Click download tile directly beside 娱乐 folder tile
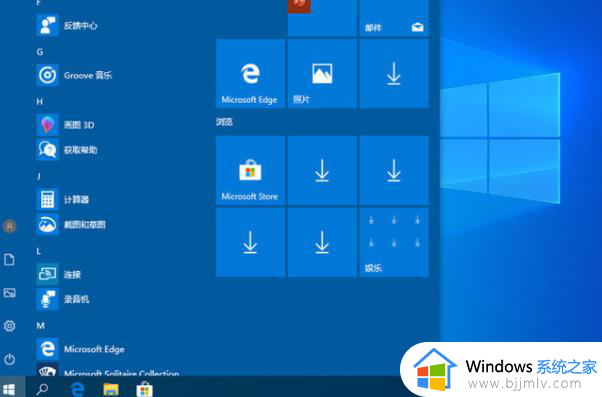Image resolution: width=602 pixels, height=397 pixels. coord(322,242)
